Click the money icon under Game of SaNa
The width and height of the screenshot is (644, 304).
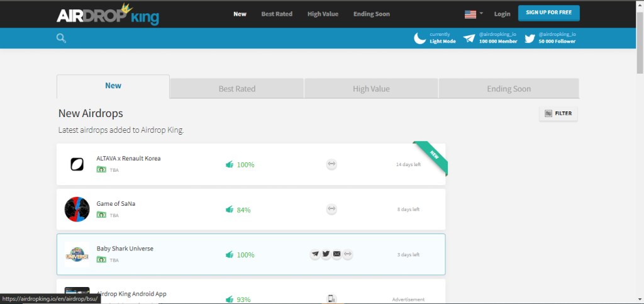[x=101, y=215]
